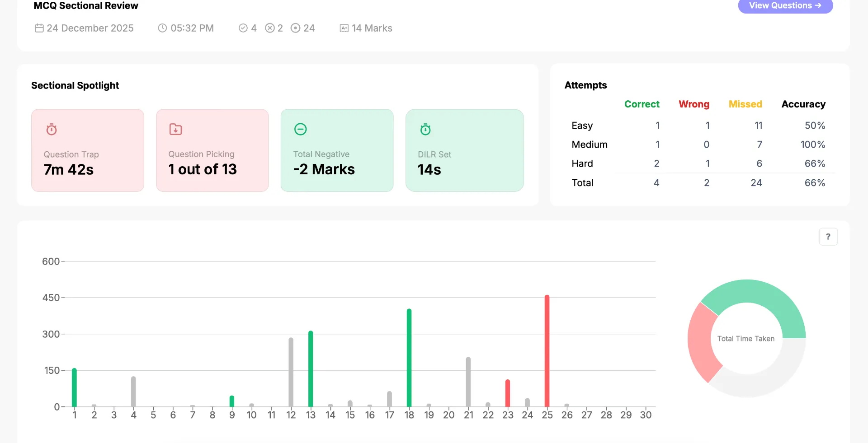
Task: Click the Total Negative minus icon
Action: pyautogui.click(x=301, y=130)
